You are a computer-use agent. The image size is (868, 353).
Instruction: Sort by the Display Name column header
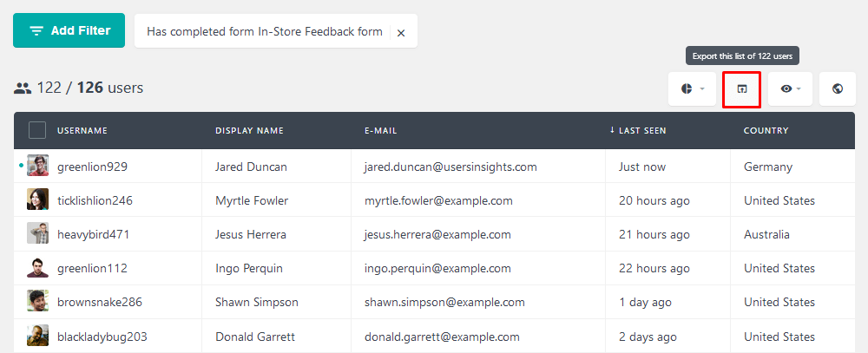click(x=250, y=131)
